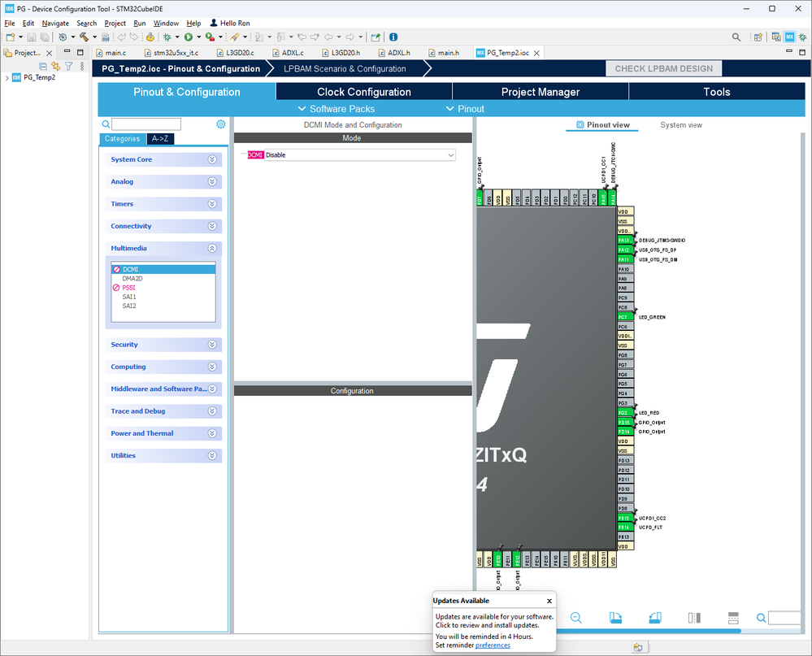This screenshot has height=656, width=812.
Task: Switch to A->Z peripheral sorting tab
Action: (160, 139)
